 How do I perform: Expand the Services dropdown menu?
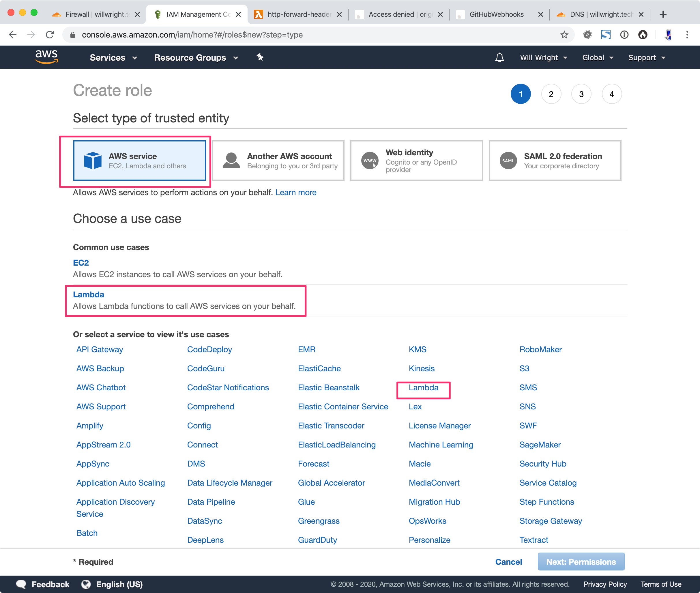[113, 57]
